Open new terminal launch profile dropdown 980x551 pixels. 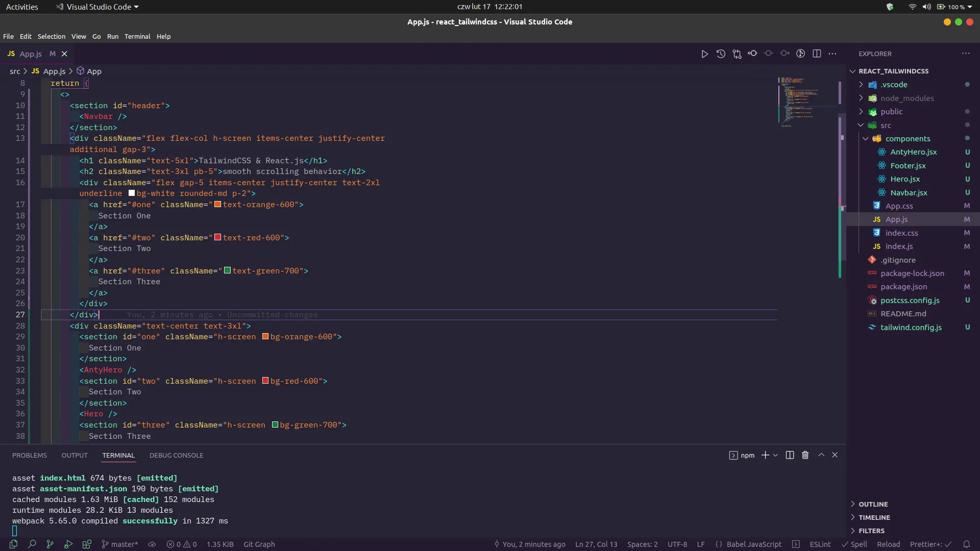(775, 455)
